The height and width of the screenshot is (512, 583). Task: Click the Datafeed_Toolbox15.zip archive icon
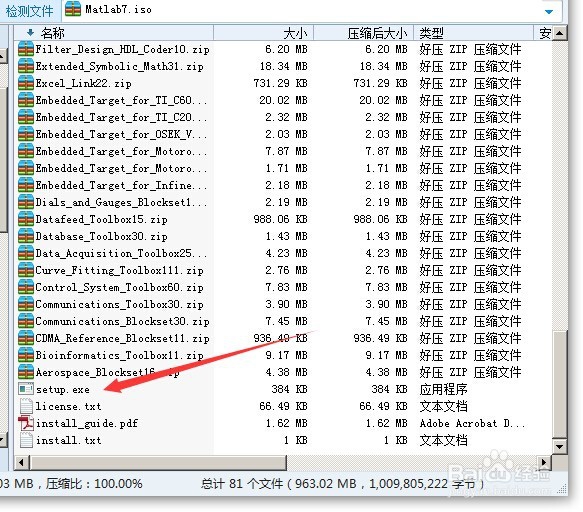pos(26,219)
